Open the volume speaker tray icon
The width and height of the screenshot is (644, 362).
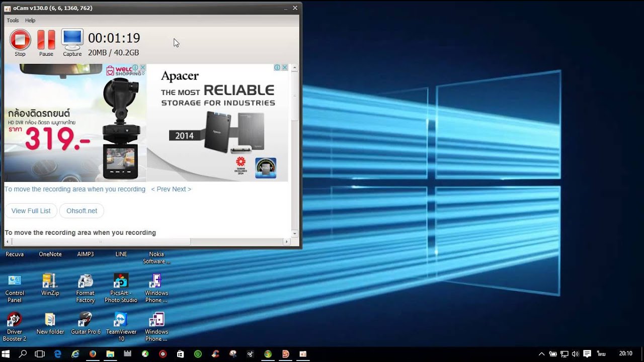575,354
